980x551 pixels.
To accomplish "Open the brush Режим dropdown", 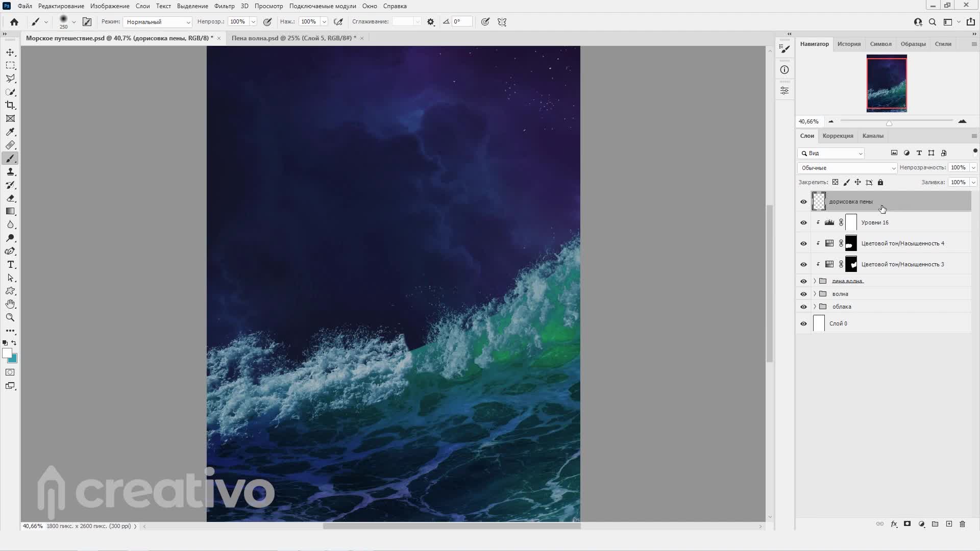I will (158, 22).
